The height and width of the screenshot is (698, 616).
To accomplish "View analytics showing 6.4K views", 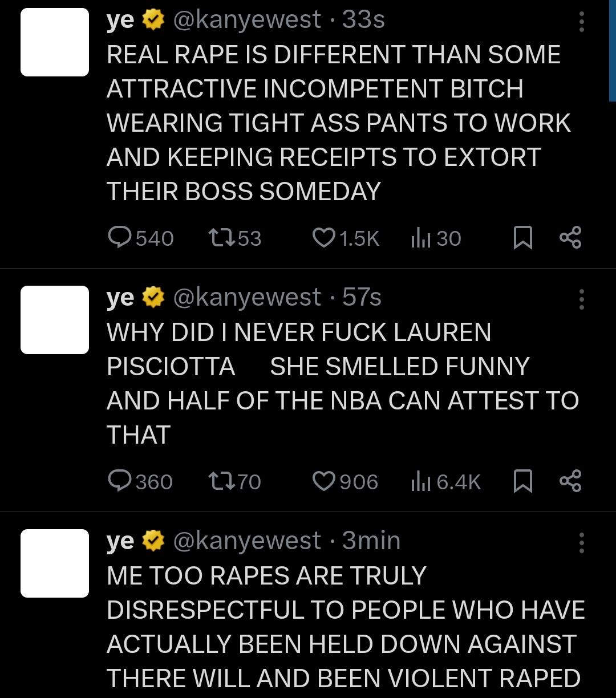I will coord(446,482).
